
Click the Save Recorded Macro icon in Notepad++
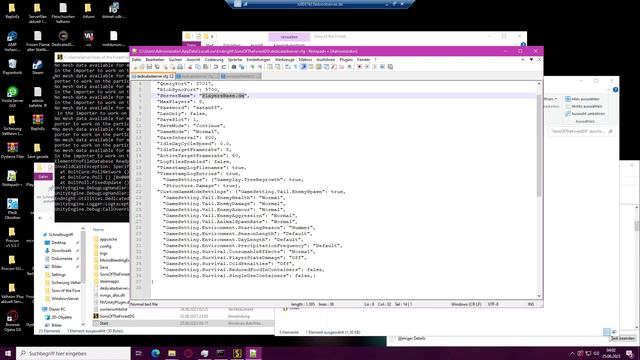point(390,67)
